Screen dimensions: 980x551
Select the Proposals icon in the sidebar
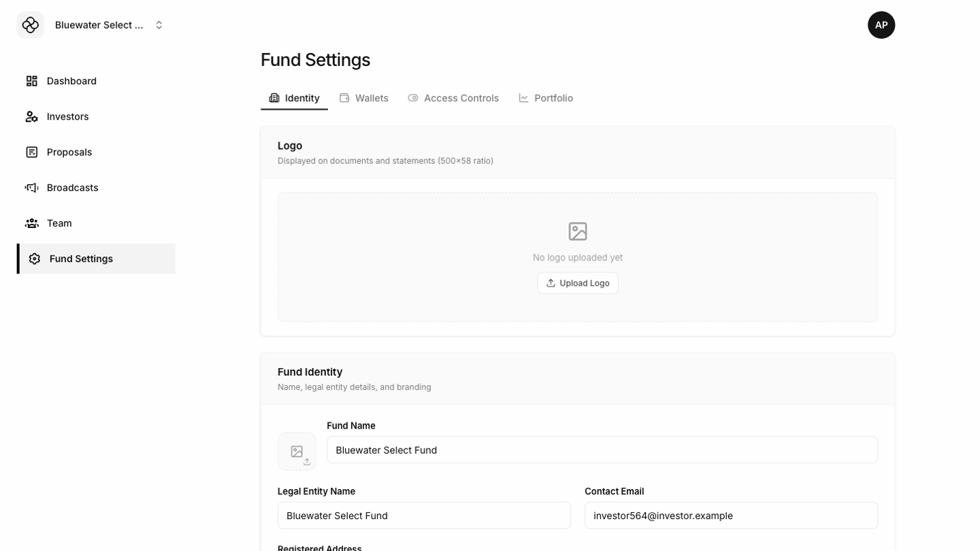(32, 152)
